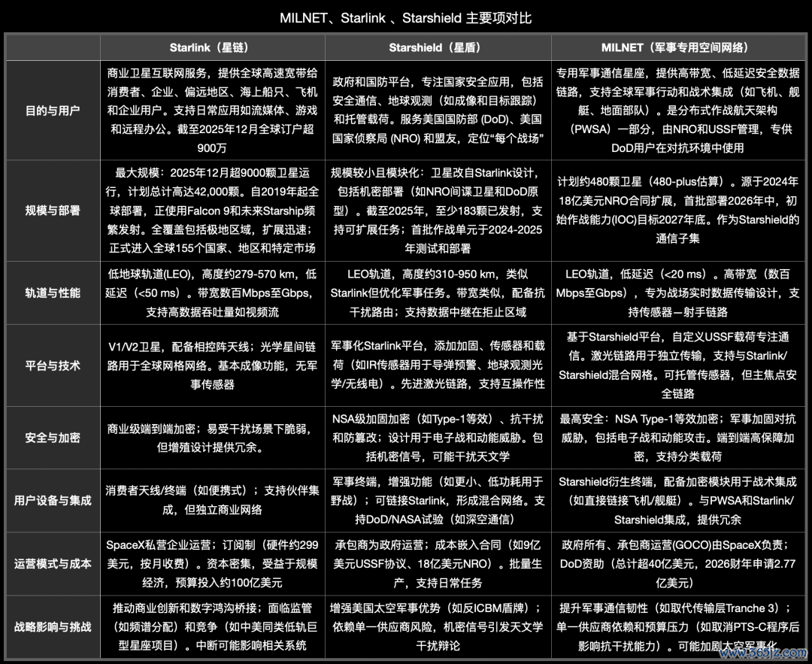Click Starlink cell describing SpaceX私营企业运营
Image resolution: width=812 pixels, height=664 pixels.
point(213,563)
